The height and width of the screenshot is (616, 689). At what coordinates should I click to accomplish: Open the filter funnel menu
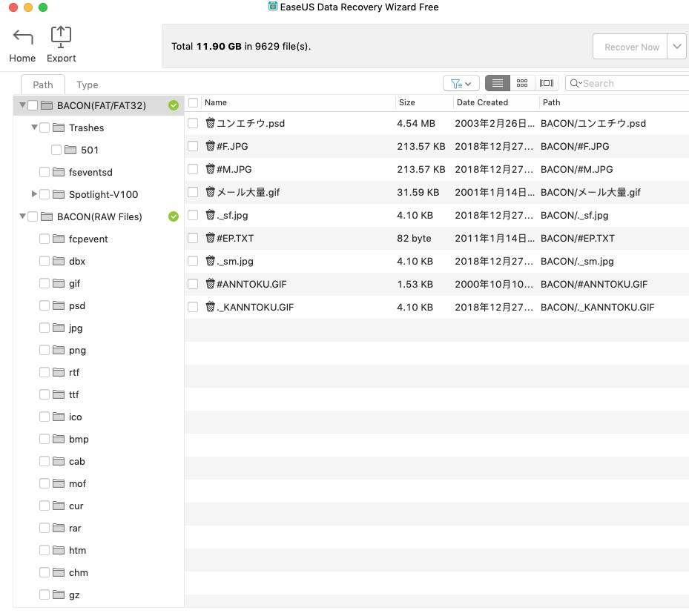(461, 83)
